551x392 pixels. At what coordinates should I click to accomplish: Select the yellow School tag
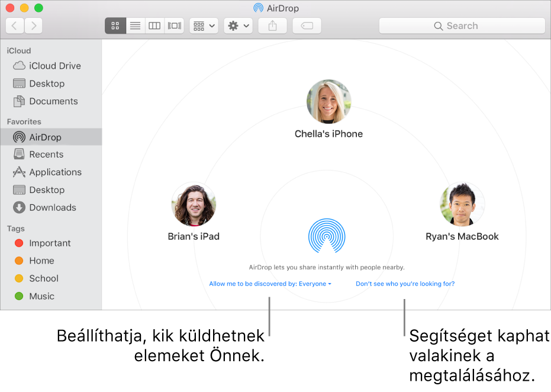pyautogui.click(x=51, y=278)
